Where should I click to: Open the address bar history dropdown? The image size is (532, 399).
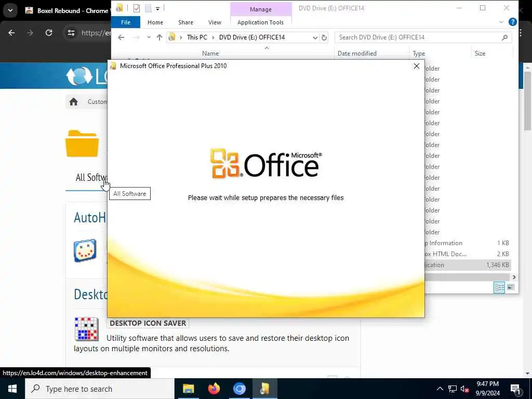click(x=315, y=37)
